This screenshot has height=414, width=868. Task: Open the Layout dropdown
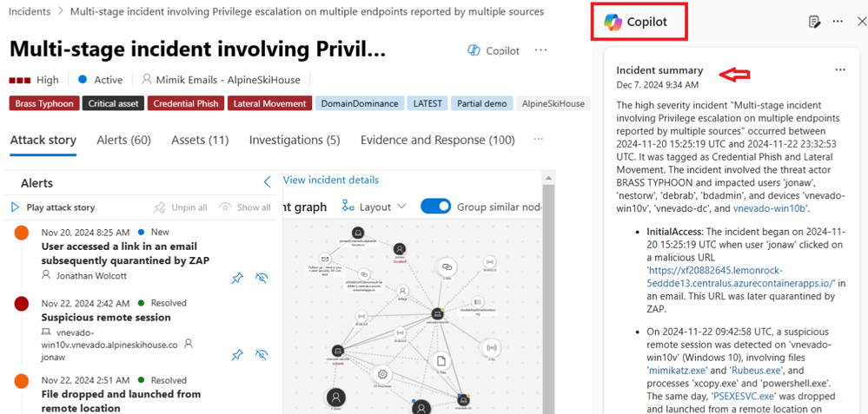374,207
